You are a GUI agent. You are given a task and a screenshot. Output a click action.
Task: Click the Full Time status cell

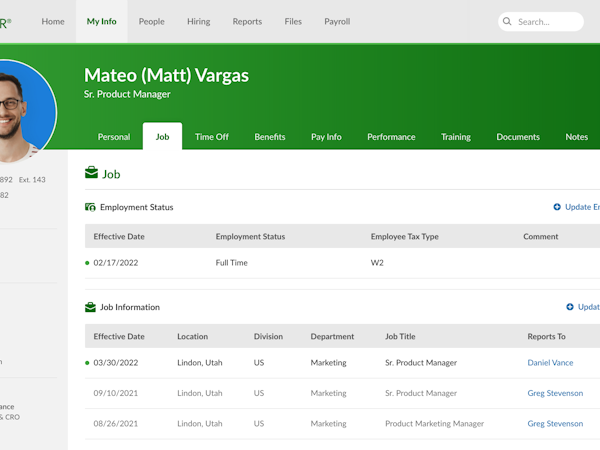click(x=232, y=263)
